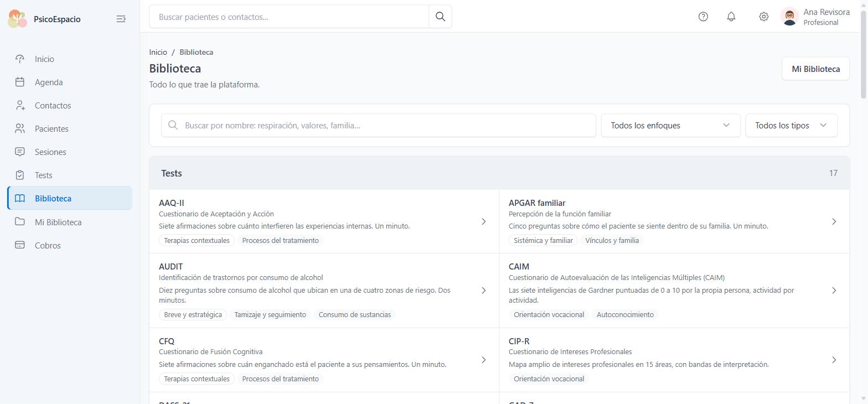868x404 pixels.
Task: Click the Biblioteca open book icon in the sidebar
Action: pos(20,198)
